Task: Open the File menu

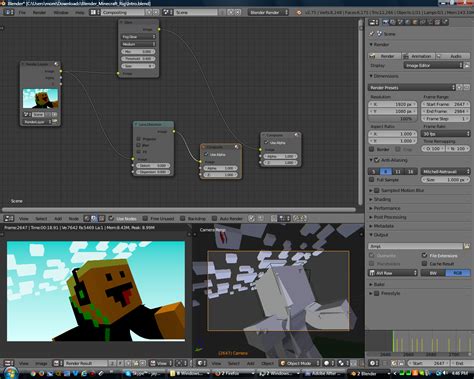Action: [x=22, y=12]
